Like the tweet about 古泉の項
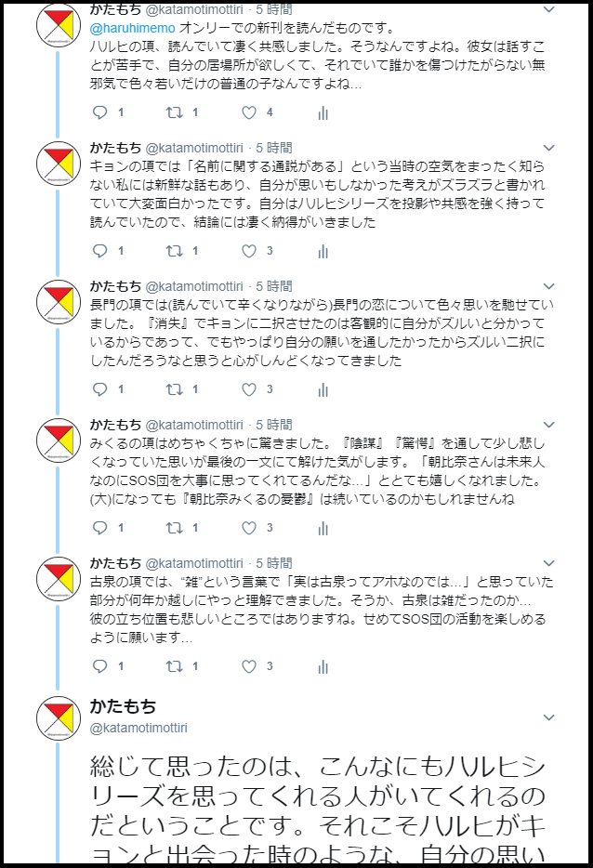The width and height of the screenshot is (593, 868). tap(249, 666)
